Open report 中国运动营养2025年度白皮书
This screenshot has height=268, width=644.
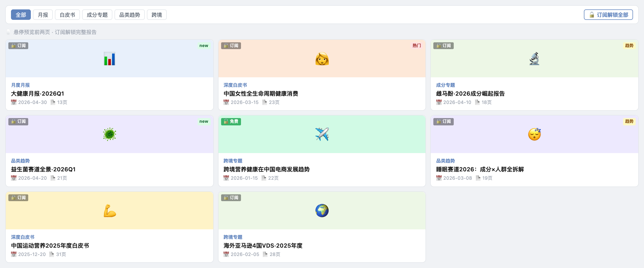(x=50, y=246)
